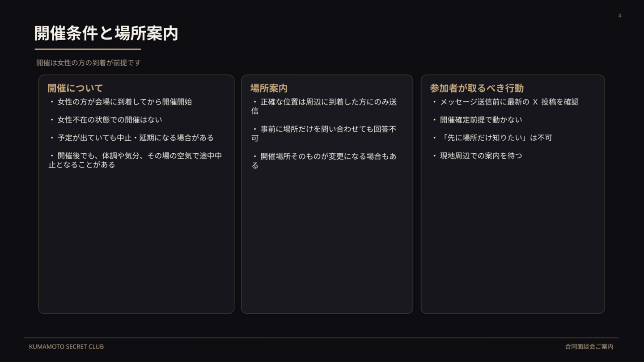This screenshot has width=644, height=362.
Task: Click the bullet 開催場所そのものが変更になる場合もある
Action: point(324,161)
